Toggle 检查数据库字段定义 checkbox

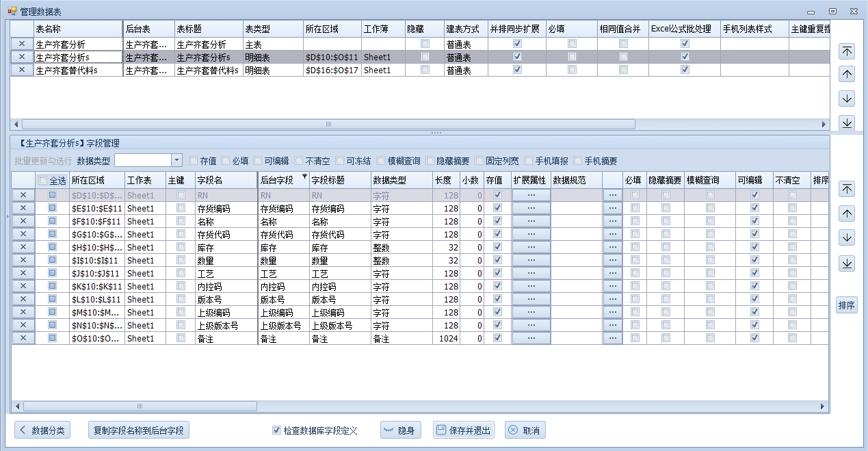[276, 430]
